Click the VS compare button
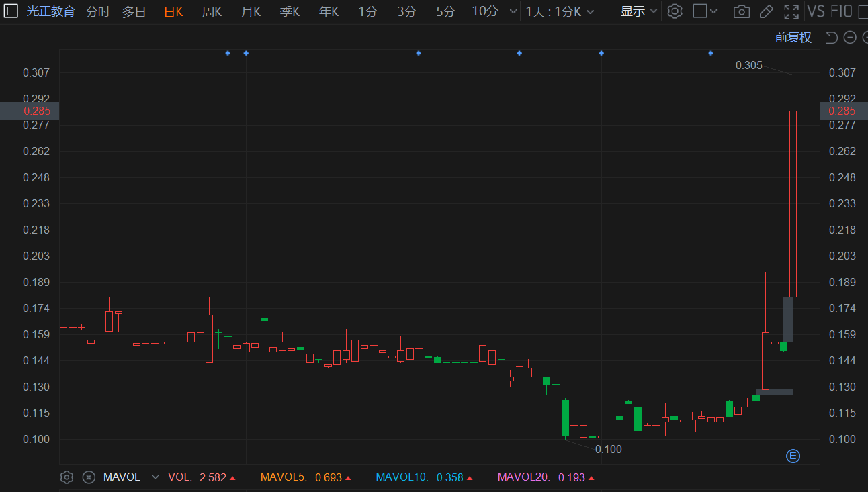This screenshot has width=868, height=492. tap(816, 11)
